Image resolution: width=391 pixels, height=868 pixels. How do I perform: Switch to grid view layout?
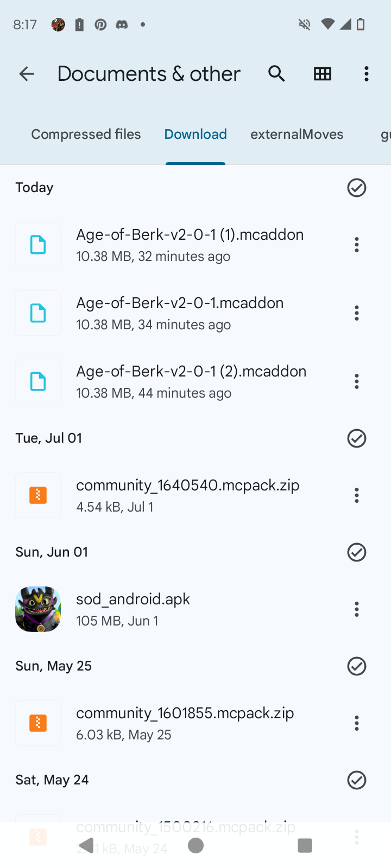click(x=323, y=74)
